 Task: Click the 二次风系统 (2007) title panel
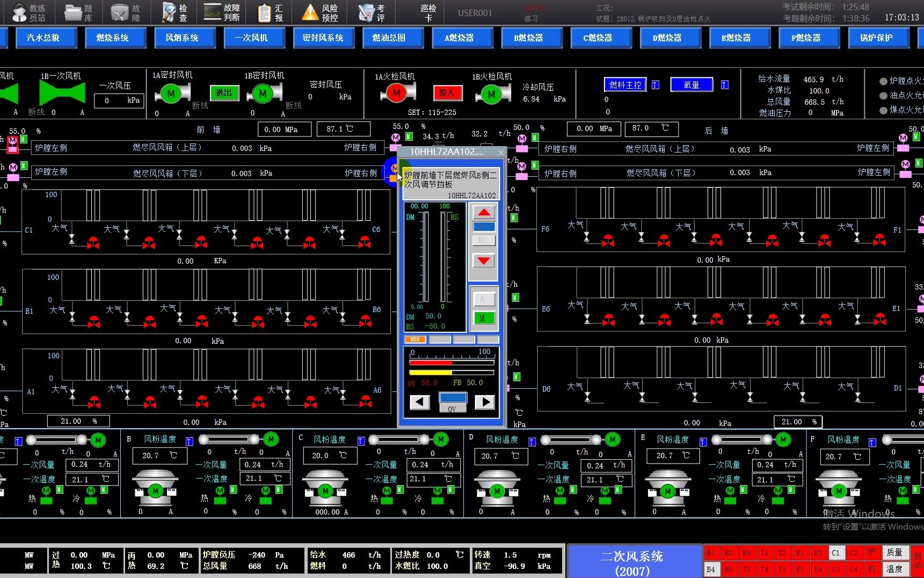point(633,562)
